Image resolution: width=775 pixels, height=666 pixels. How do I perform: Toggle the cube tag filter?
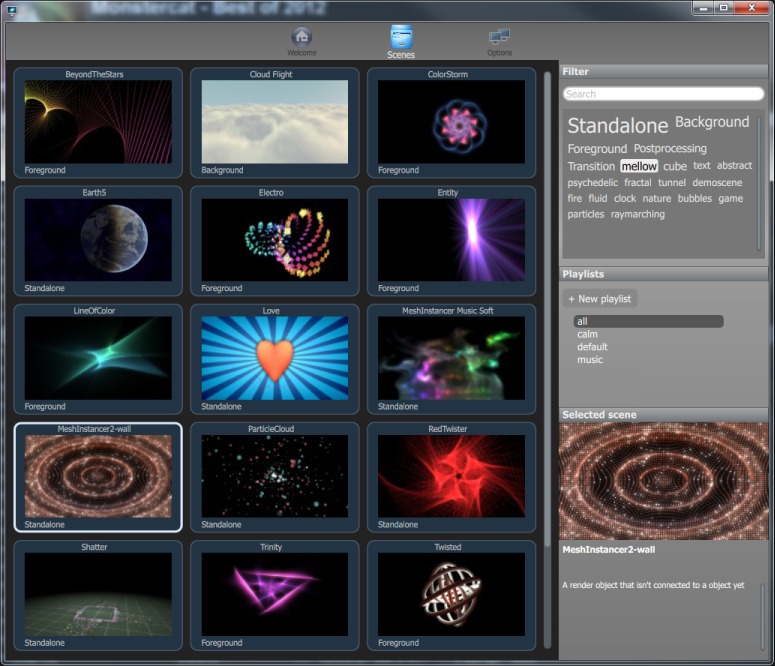click(x=675, y=166)
